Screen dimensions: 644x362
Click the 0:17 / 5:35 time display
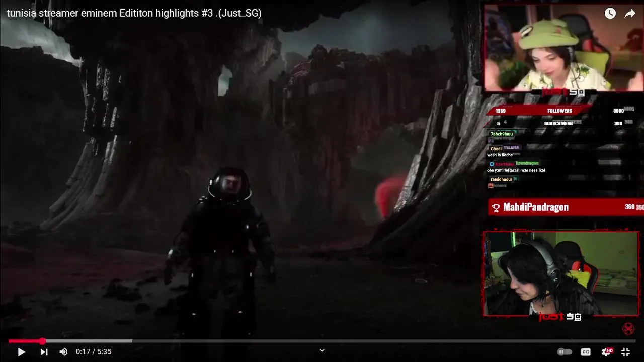click(94, 352)
